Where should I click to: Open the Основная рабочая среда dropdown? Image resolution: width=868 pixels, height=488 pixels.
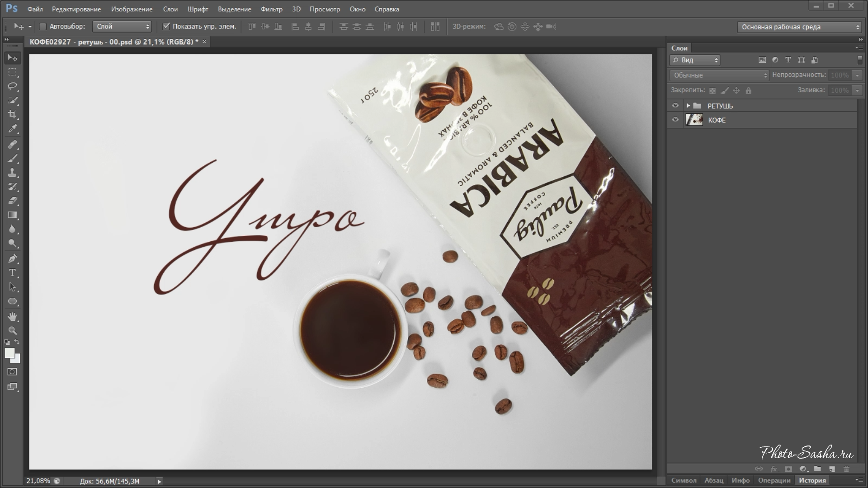point(799,27)
